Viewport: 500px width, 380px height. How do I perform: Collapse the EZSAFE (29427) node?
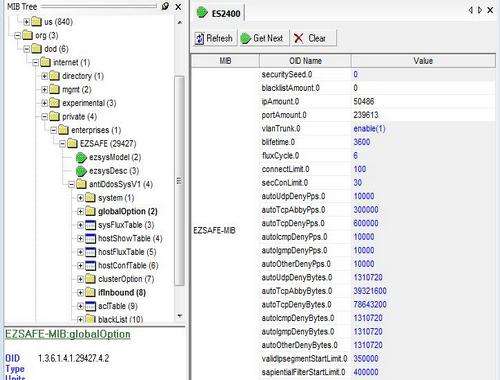pos(62,144)
